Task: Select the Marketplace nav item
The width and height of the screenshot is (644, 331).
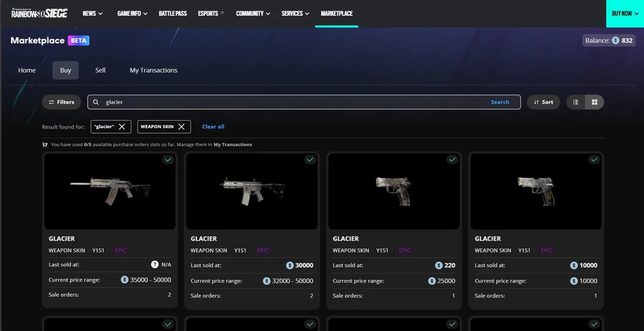Action: click(x=337, y=14)
